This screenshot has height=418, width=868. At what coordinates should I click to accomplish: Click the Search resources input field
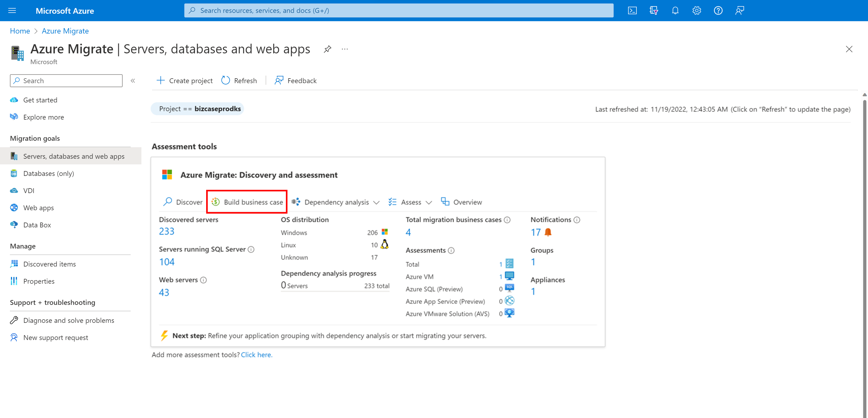click(x=399, y=10)
